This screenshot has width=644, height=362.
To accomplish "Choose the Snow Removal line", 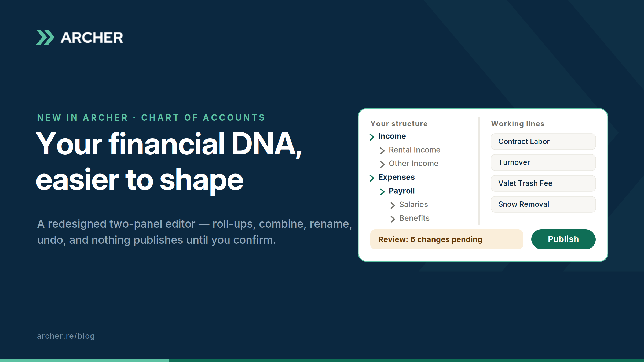I will click(x=543, y=204).
